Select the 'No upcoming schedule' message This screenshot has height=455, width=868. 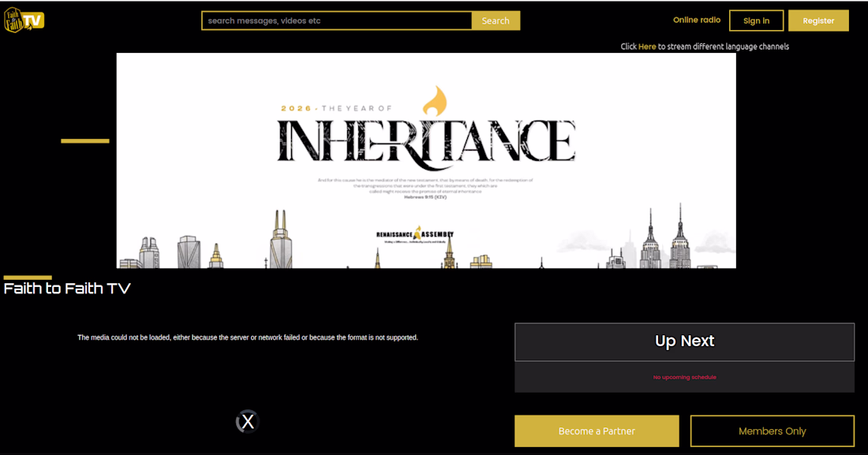pos(684,377)
